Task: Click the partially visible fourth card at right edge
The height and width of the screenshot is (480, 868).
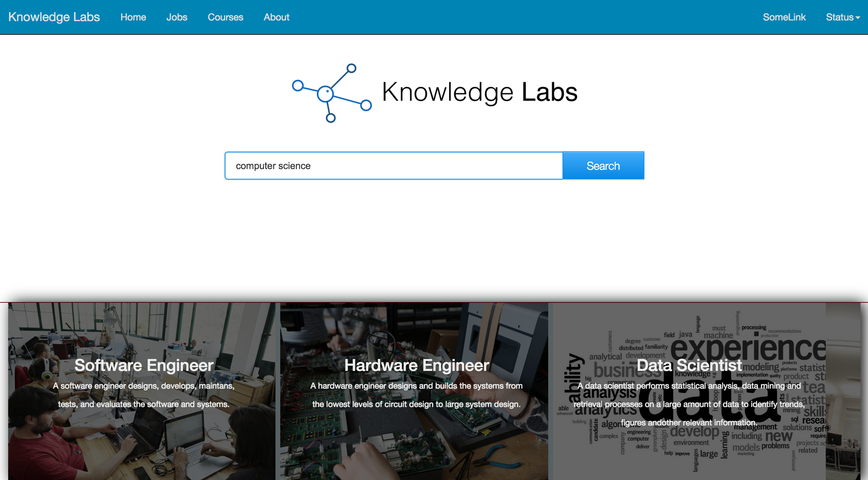Action: point(843,392)
